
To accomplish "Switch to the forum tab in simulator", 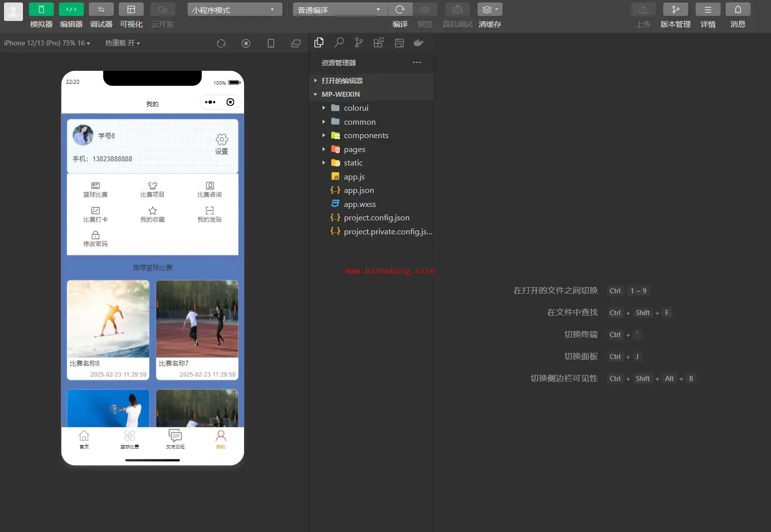I will pos(175,439).
